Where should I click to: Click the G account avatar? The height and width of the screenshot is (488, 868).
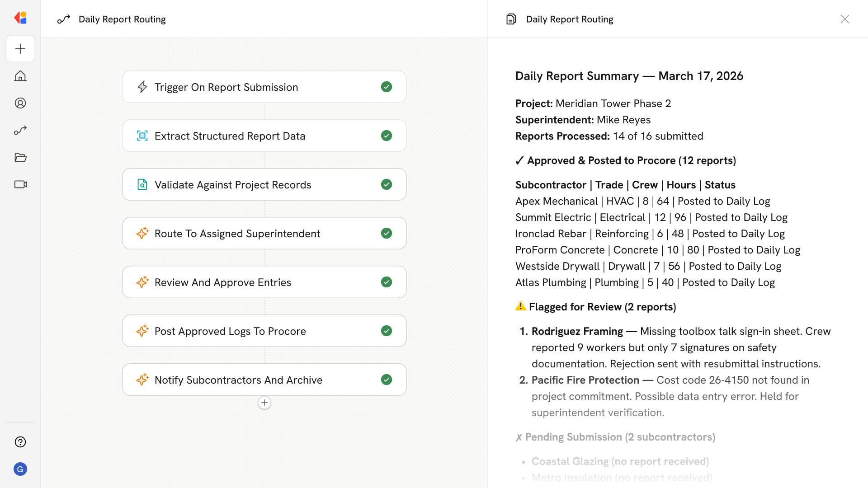[20, 469]
